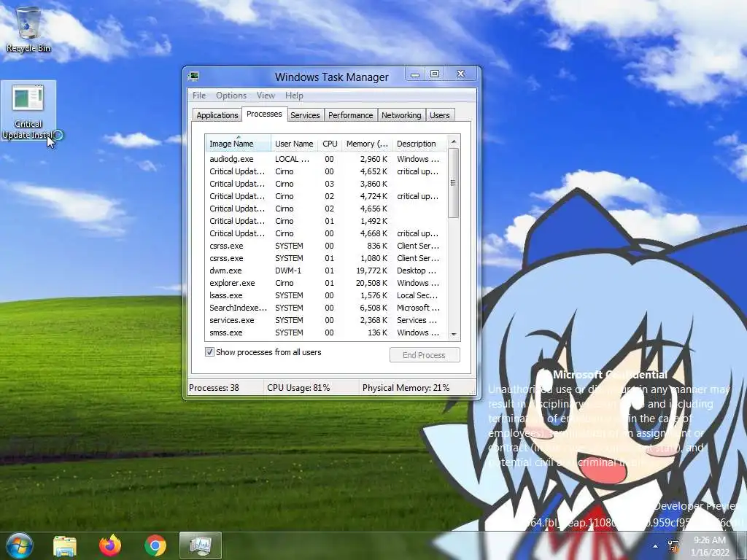The height and width of the screenshot is (560, 747).
Task: Select the SearchIndexer process row
Action: pyautogui.click(x=326, y=308)
